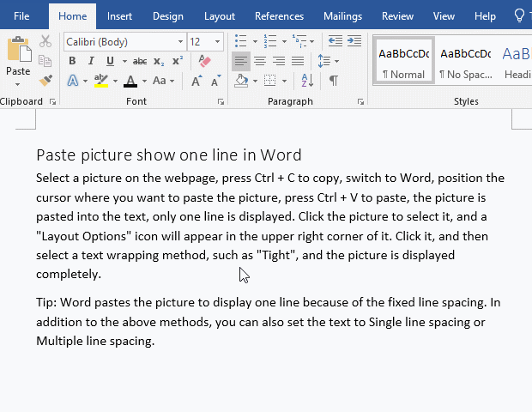The width and height of the screenshot is (532, 412).
Task: Toggle Underline formatting
Action: [110, 61]
